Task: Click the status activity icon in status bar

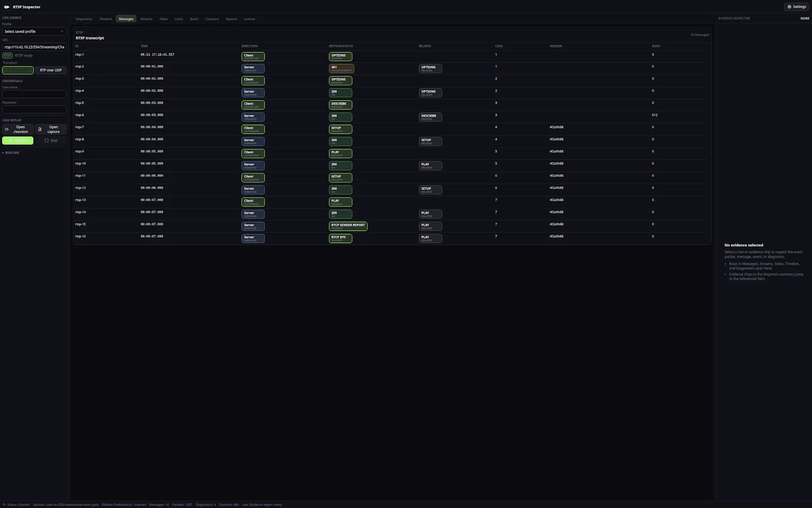Action: (4, 504)
